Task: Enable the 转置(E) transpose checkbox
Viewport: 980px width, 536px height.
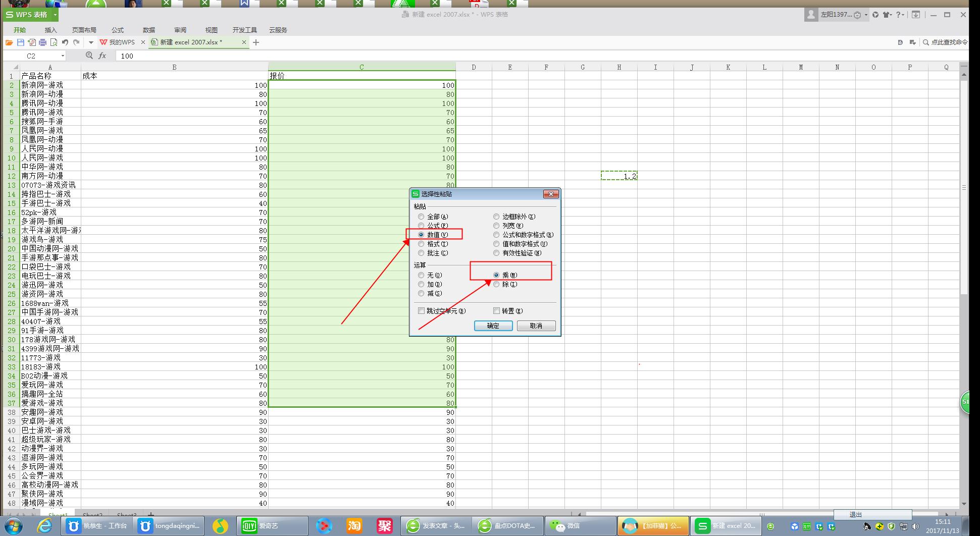Action: pos(496,311)
